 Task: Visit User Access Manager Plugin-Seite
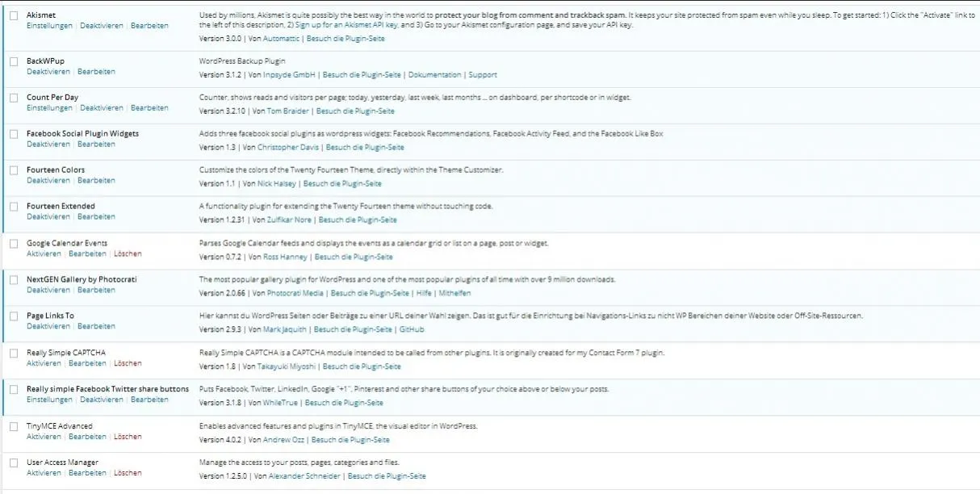[x=387, y=476]
